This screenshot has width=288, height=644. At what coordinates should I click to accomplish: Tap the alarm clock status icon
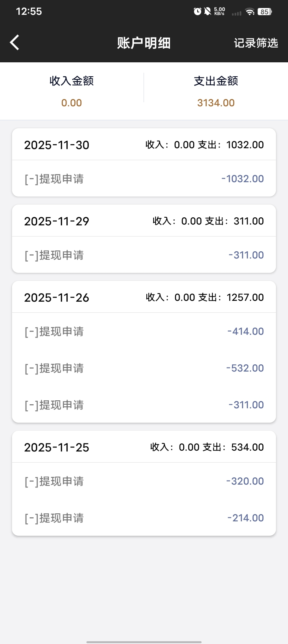coord(197,12)
